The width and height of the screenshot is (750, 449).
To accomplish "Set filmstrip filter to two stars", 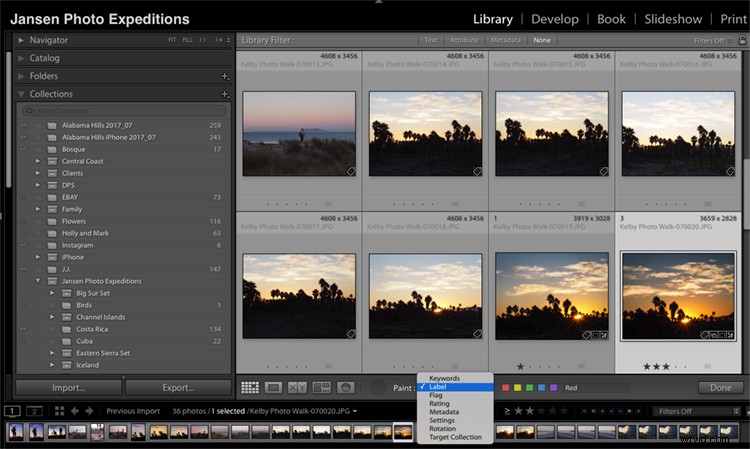I will tap(529, 411).
